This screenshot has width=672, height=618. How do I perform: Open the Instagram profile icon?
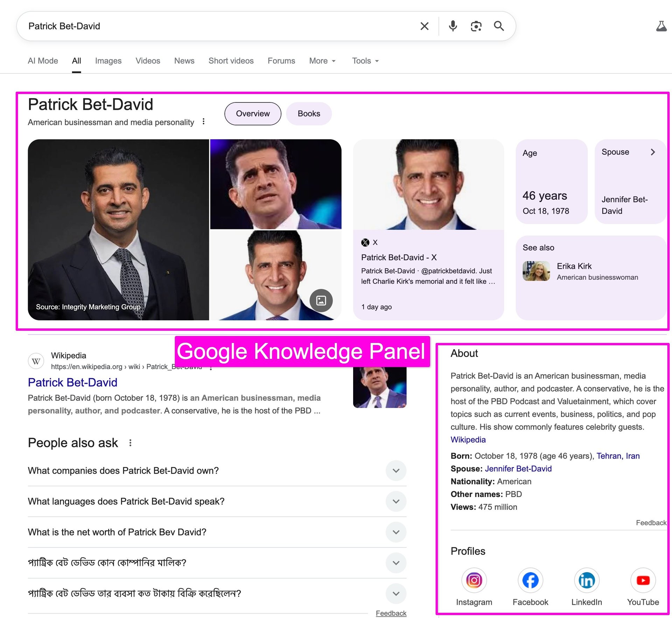474,580
